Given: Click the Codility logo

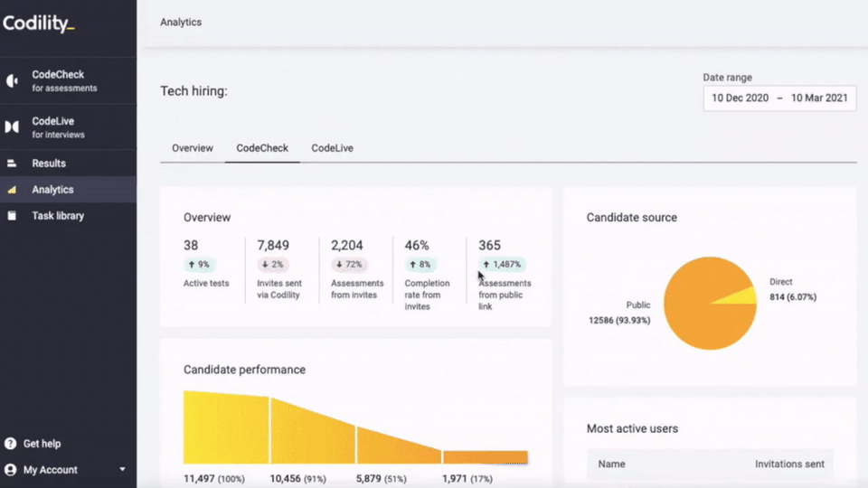Looking at the screenshot, I should [x=38, y=23].
